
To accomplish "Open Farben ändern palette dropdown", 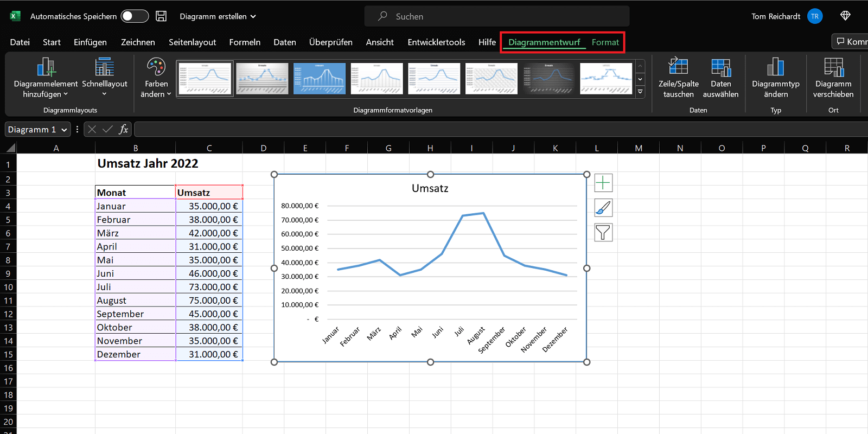I will click(x=156, y=78).
